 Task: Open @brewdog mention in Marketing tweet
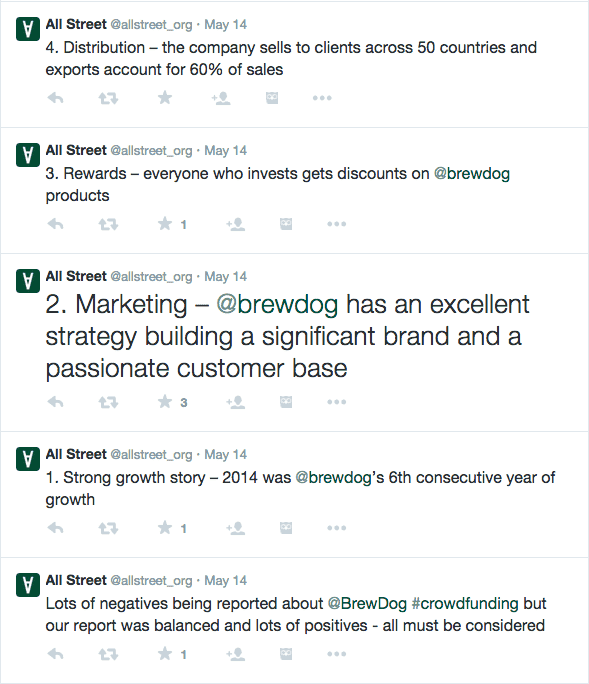pyautogui.click(x=277, y=304)
